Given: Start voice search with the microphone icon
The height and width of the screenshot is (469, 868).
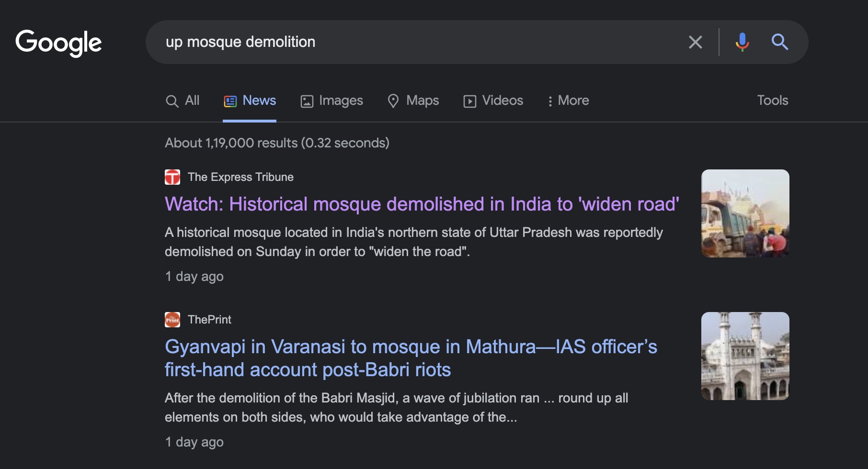Looking at the screenshot, I should click(x=742, y=42).
